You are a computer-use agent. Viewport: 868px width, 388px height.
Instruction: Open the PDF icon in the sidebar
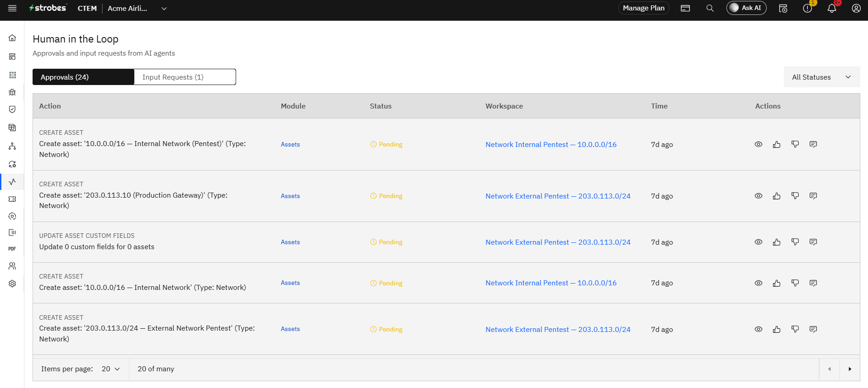[x=12, y=249]
